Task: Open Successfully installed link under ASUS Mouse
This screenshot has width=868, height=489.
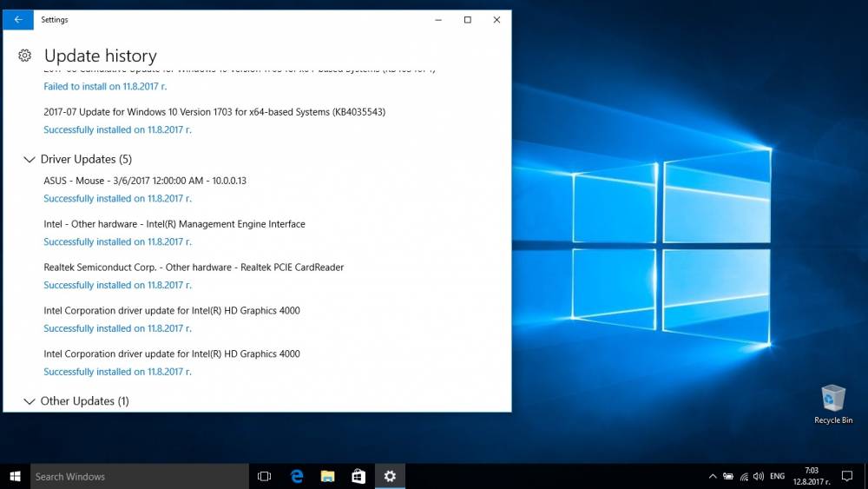Action: [x=117, y=198]
